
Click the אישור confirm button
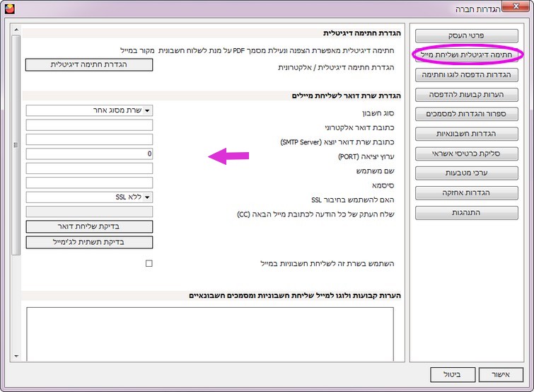[x=501, y=374]
